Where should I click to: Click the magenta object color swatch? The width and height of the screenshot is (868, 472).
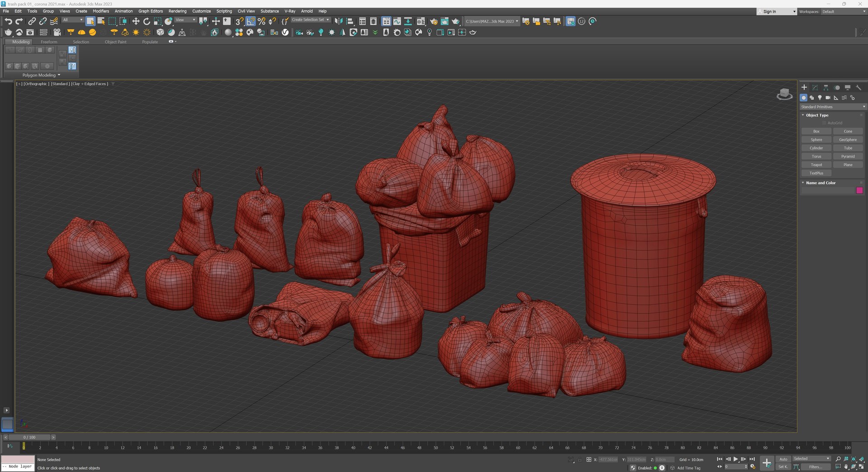(859, 191)
